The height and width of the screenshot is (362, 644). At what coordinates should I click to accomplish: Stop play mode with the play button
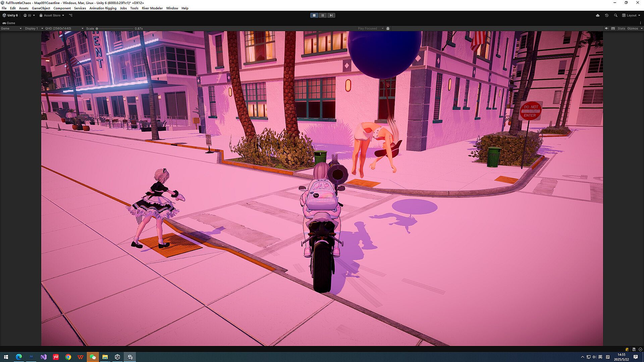click(314, 15)
